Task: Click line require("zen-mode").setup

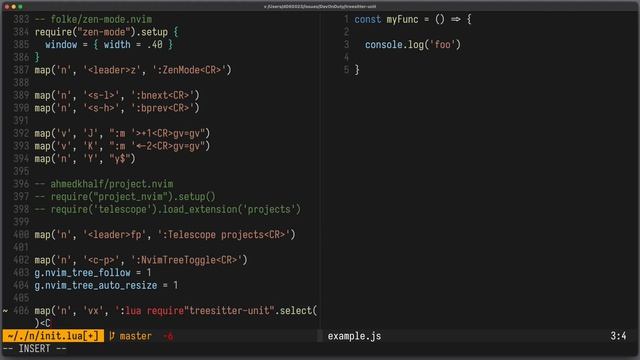Action: pyautogui.click(x=107, y=32)
